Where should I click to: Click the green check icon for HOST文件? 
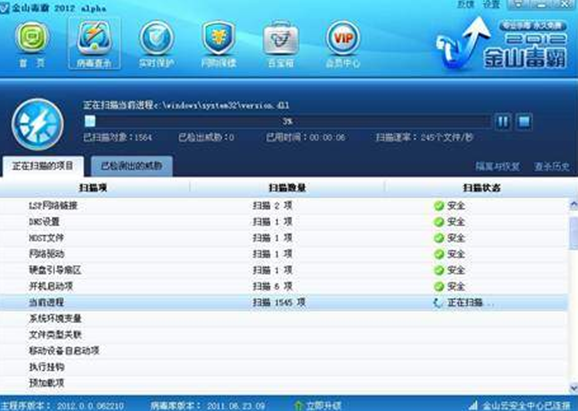tap(439, 238)
